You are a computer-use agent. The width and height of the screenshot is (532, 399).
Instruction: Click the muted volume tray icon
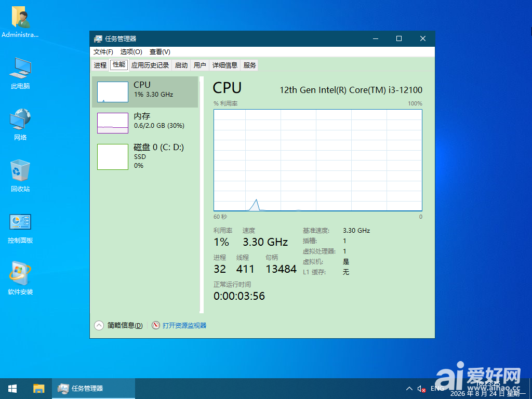[x=421, y=389]
